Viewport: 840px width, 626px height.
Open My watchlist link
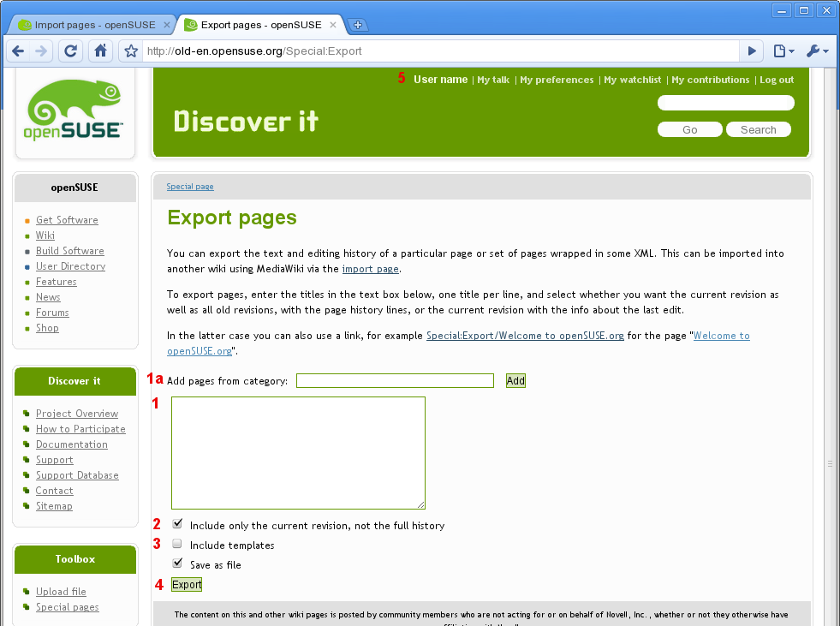[x=632, y=80]
